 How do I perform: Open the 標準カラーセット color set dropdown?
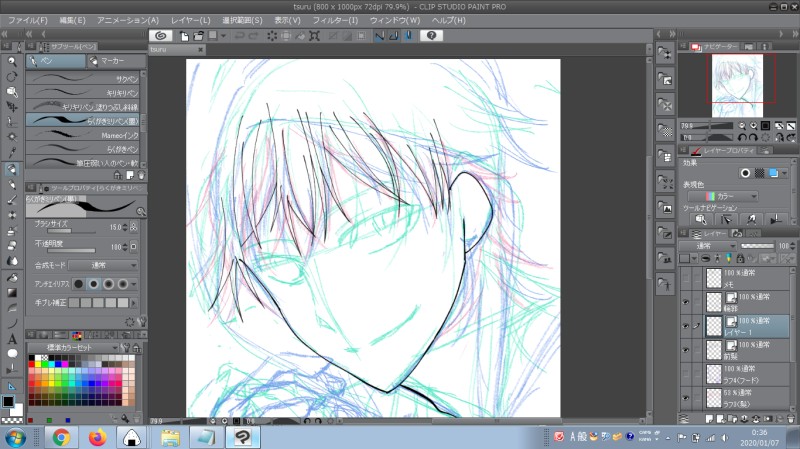click(x=72, y=347)
